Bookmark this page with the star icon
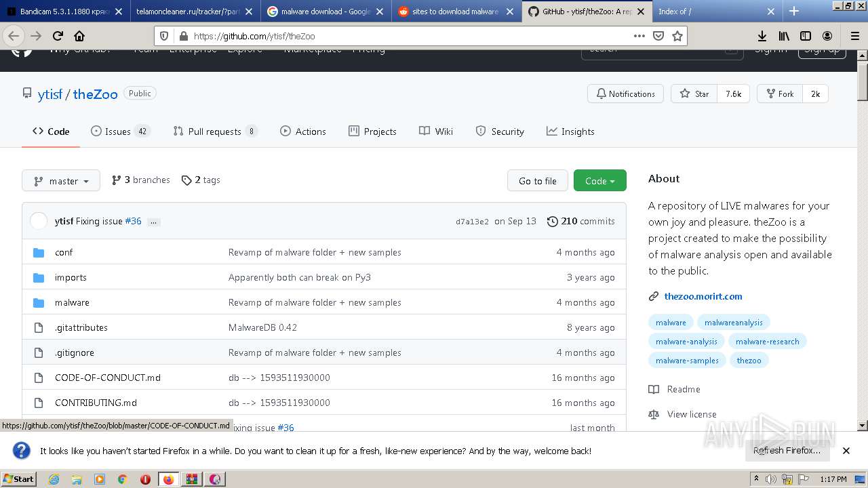868x488 pixels. (677, 36)
